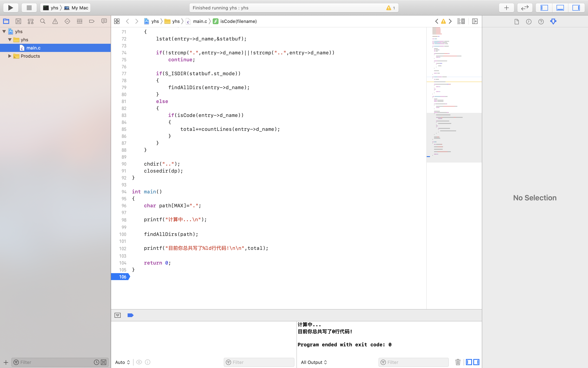588x368 pixels.
Task: Click the variable info icon
Action: point(147,362)
